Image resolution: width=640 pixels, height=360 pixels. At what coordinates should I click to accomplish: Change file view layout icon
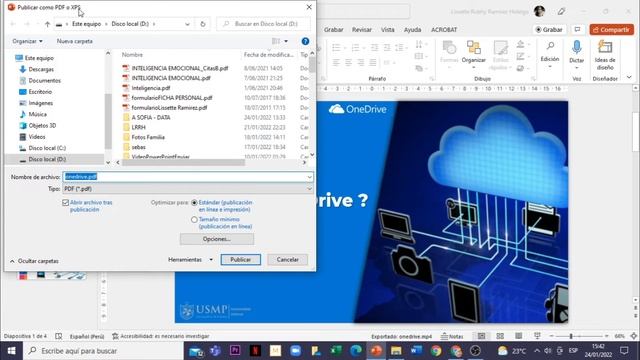tap(276, 41)
